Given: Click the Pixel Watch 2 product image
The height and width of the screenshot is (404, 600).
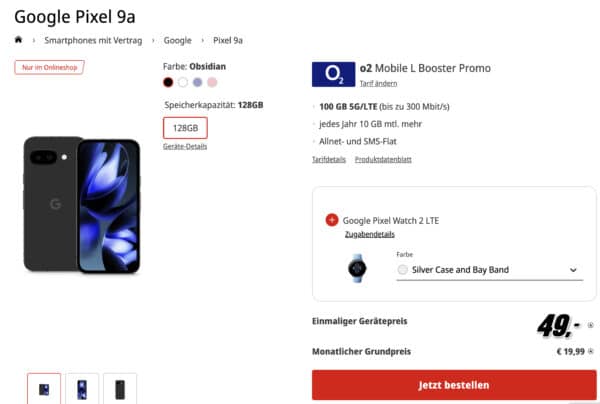Looking at the screenshot, I should (358, 269).
